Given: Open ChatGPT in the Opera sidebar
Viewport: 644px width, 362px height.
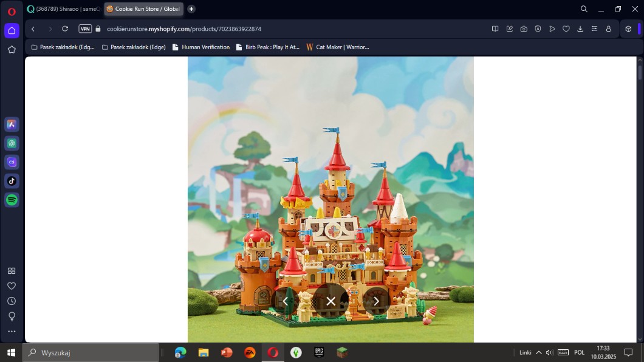Looking at the screenshot, I should pyautogui.click(x=12, y=143).
